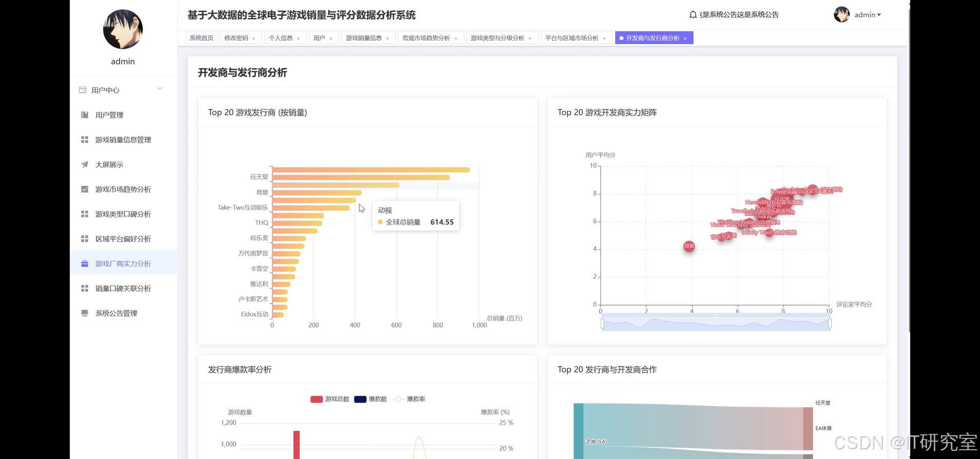Click the 开发商与发行商分析 page heading
The width and height of the screenshot is (980, 459).
click(x=243, y=72)
